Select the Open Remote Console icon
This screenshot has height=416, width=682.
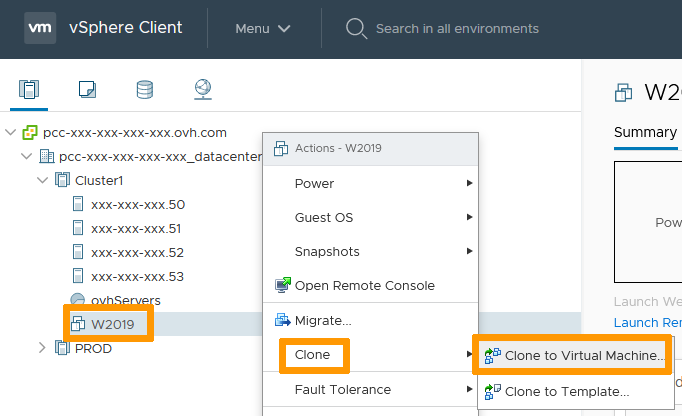point(283,286)
